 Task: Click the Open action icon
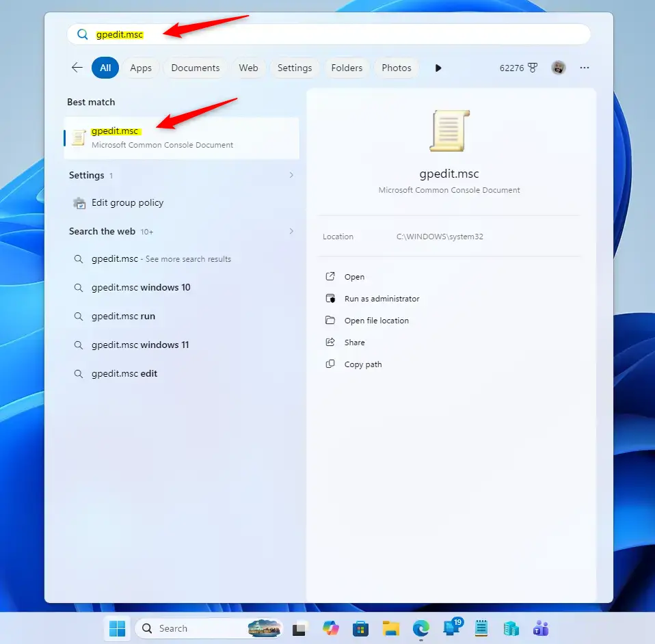click(x=330, y=276)
